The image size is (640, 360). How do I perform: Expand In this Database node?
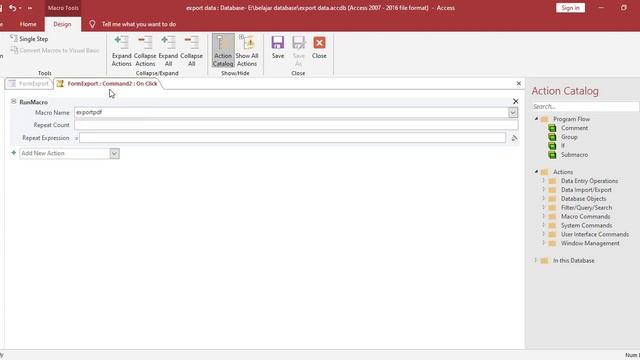536,260
